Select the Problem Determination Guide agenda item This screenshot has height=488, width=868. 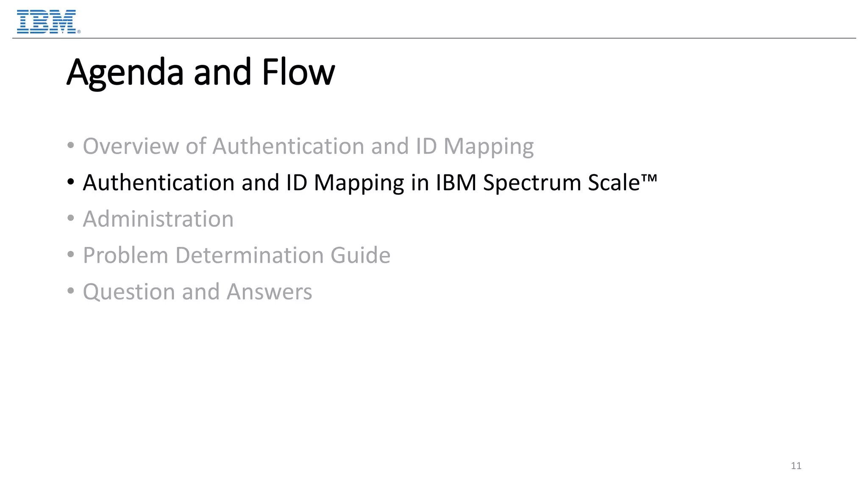236,255
